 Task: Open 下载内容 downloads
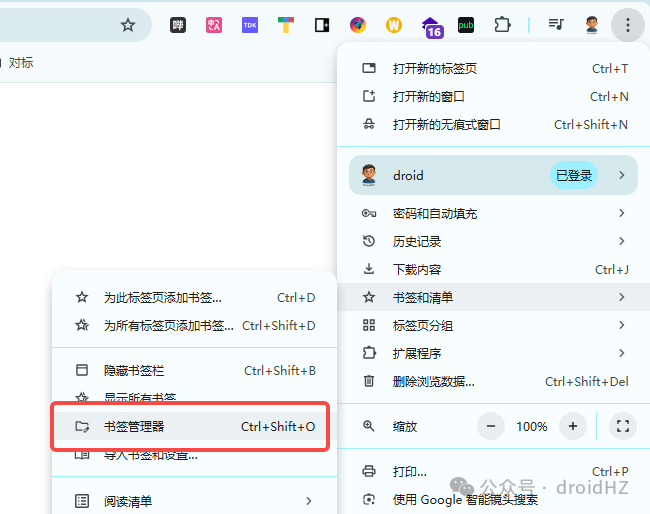pyautogui.click(x=495, y=270)
